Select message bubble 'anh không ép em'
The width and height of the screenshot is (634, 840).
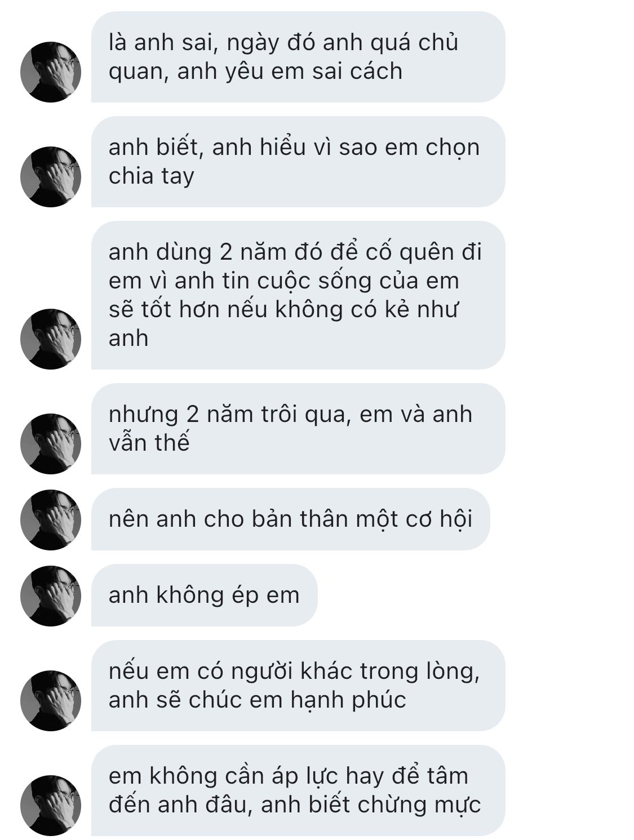click(205, 595)
